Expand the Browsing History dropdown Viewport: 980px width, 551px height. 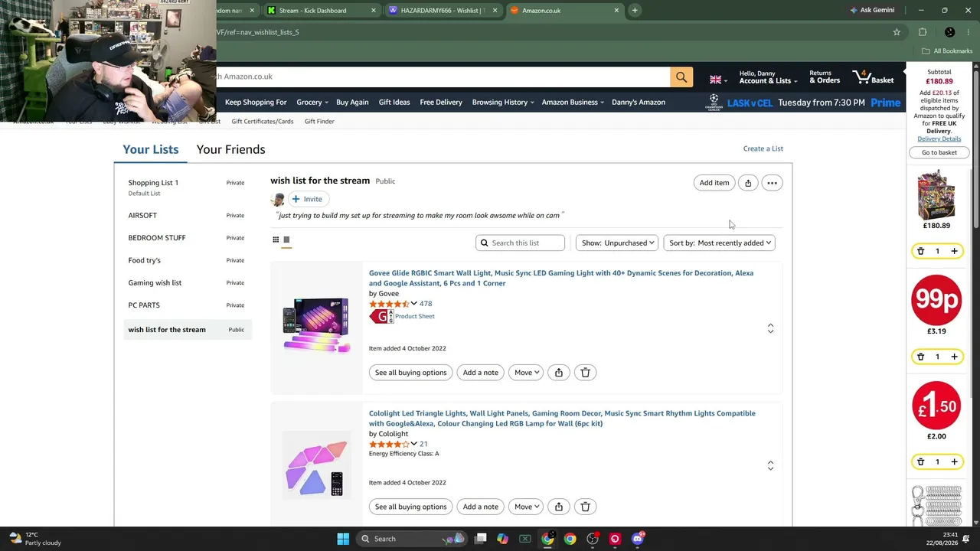[x=503, y=102]
